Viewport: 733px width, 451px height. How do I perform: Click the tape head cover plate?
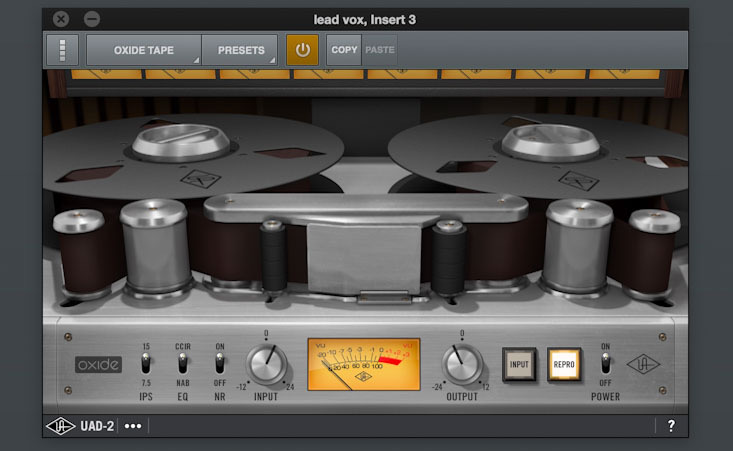(364, 258)
